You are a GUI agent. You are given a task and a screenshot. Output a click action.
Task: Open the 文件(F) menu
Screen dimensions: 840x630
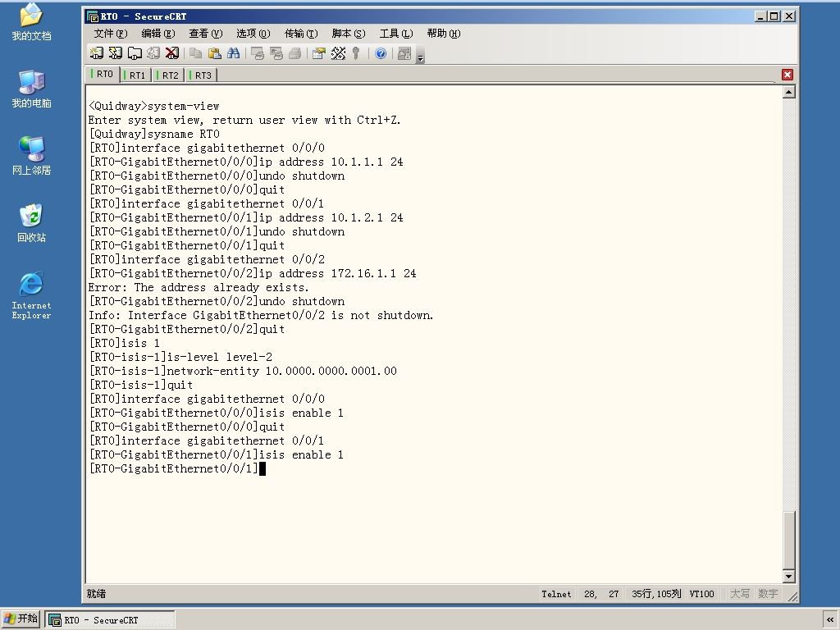tap(111, 33)
